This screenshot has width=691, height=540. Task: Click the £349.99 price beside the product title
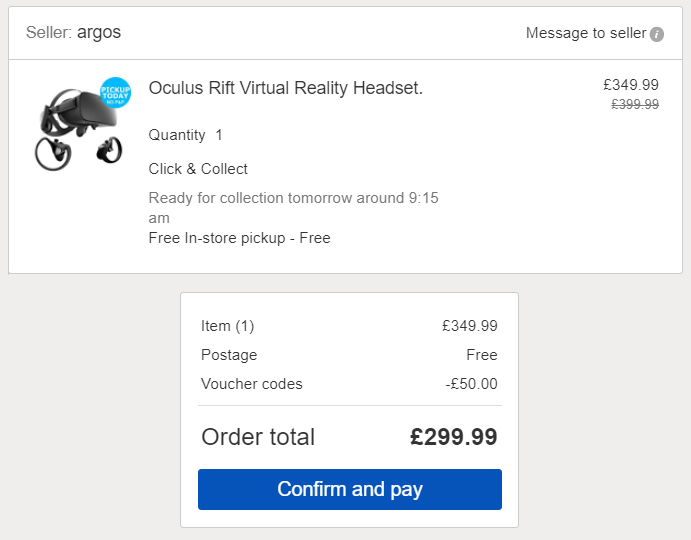click(x=631, y=85)
